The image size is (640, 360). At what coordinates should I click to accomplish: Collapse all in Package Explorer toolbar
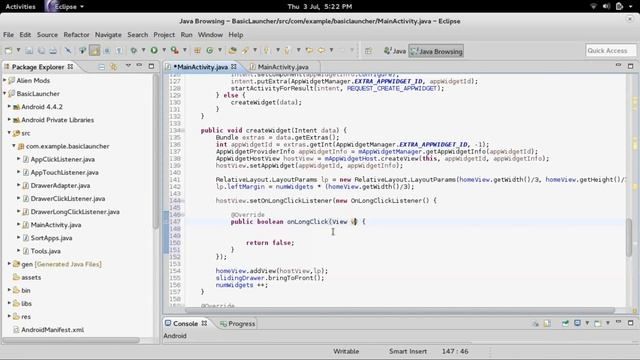pyautogui.click(x=102, y=67)
